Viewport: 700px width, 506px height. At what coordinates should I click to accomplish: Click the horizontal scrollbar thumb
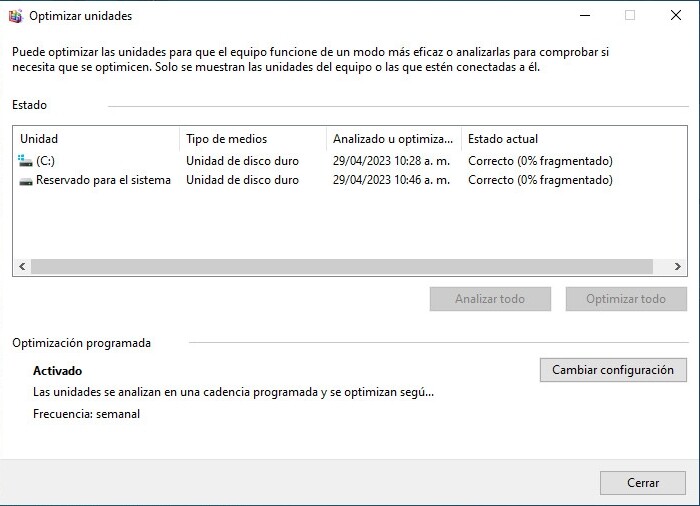pos(340,267)
